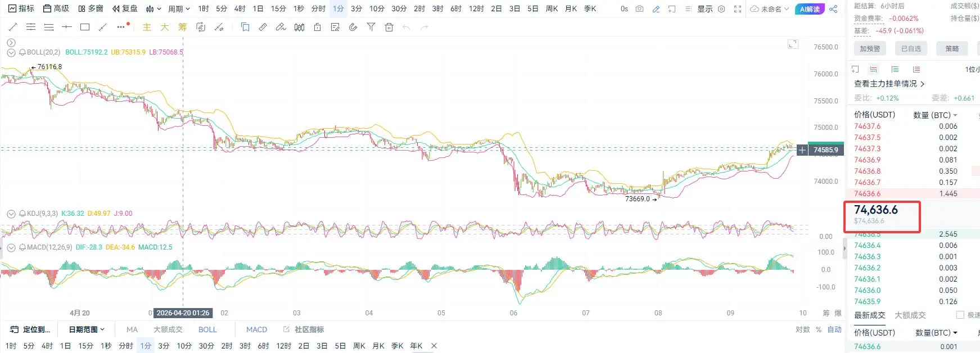The width and height of the screenshot is (980, 353).
Task: Select the ruler measurement tool
Action: coord(263,27)
